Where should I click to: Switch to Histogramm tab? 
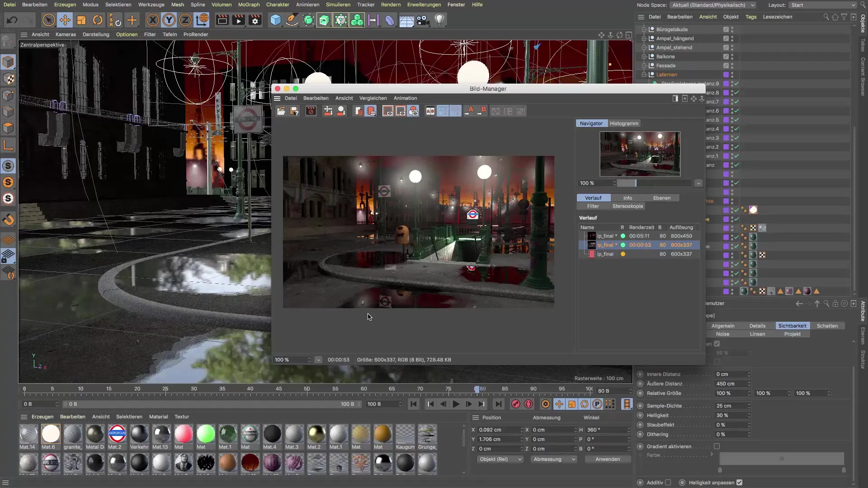[624, 123]
